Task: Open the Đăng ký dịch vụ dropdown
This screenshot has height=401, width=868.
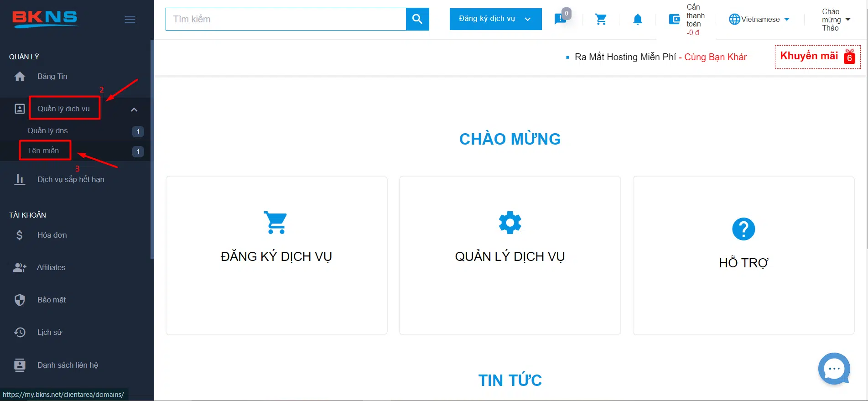Action: [495, 19]
